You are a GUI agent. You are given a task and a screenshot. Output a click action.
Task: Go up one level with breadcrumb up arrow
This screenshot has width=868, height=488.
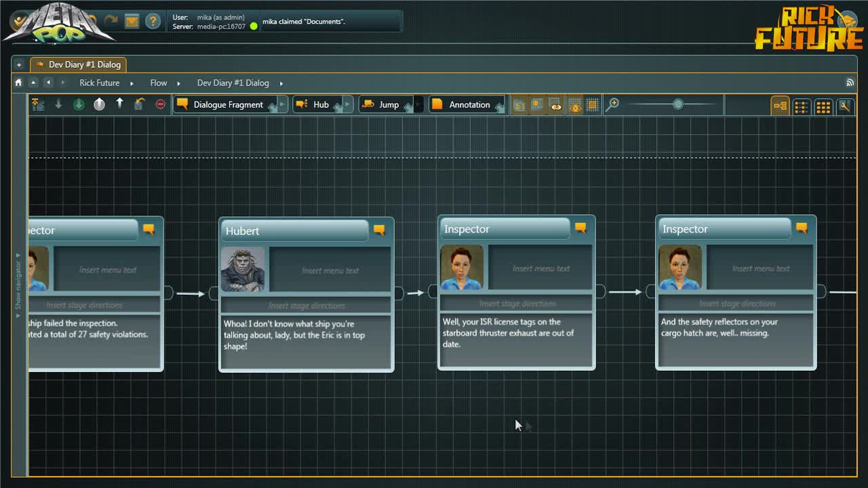click(x=33, y=83)
